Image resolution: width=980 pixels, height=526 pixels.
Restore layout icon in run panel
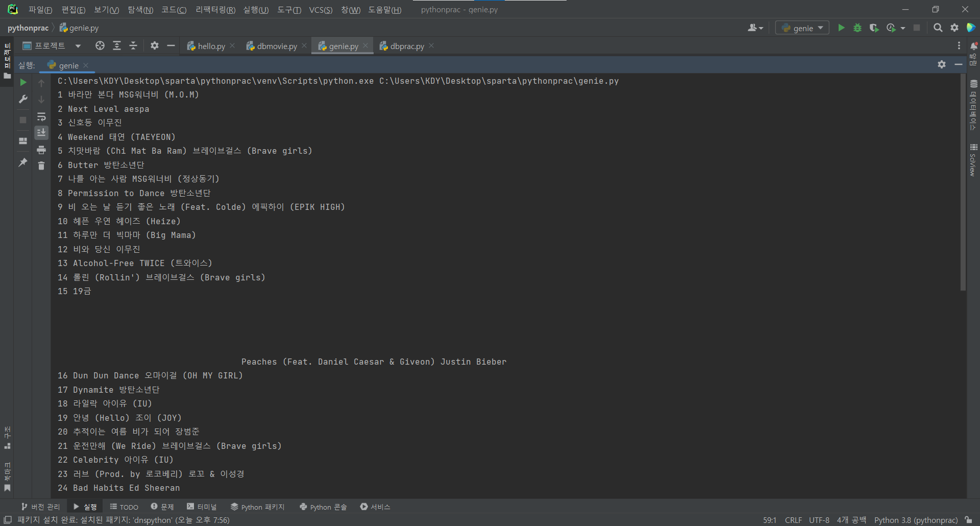23,141
